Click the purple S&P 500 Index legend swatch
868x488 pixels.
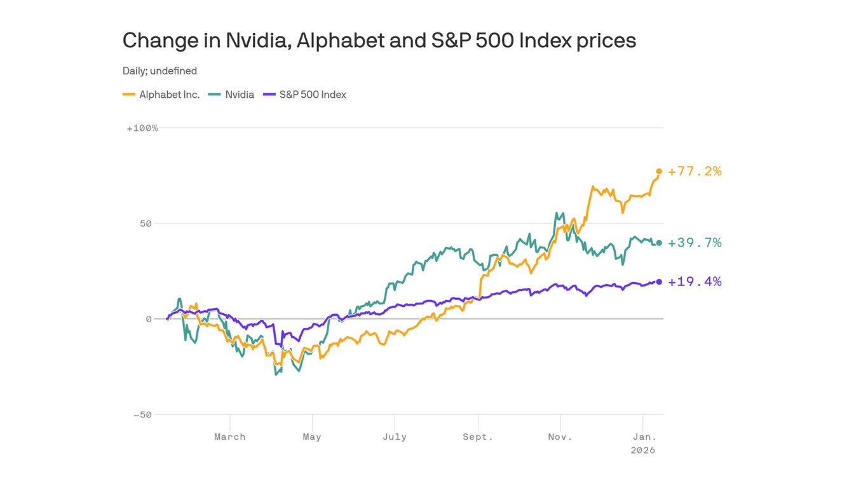click(x=269, y=95)
